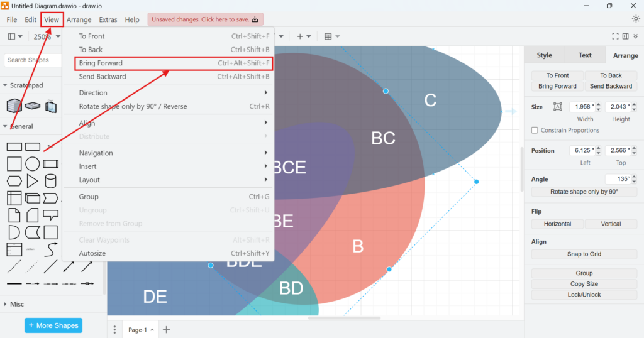This screenshot has height=338, width=644.
Task: Click the gray 3D block in Scratchpad
Action: (x=14, y=106)
